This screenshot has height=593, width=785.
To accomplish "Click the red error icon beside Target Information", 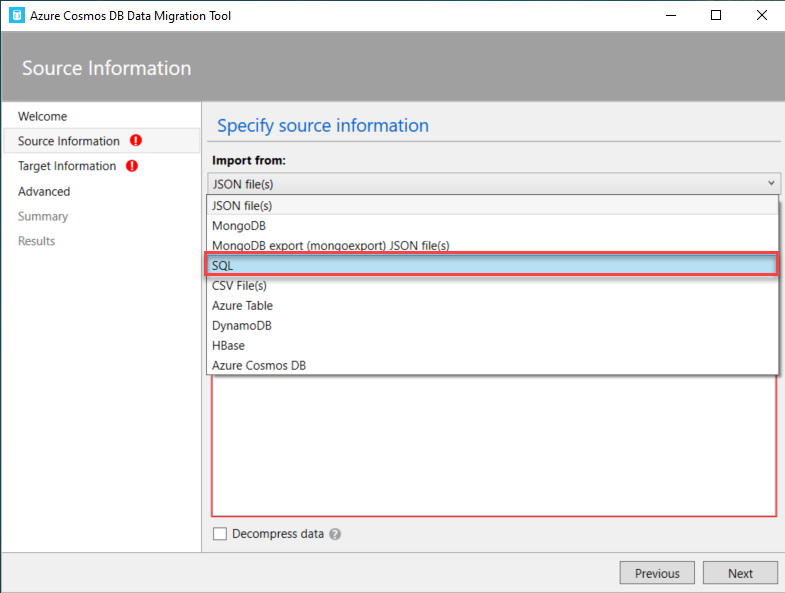I will point(132,166).
